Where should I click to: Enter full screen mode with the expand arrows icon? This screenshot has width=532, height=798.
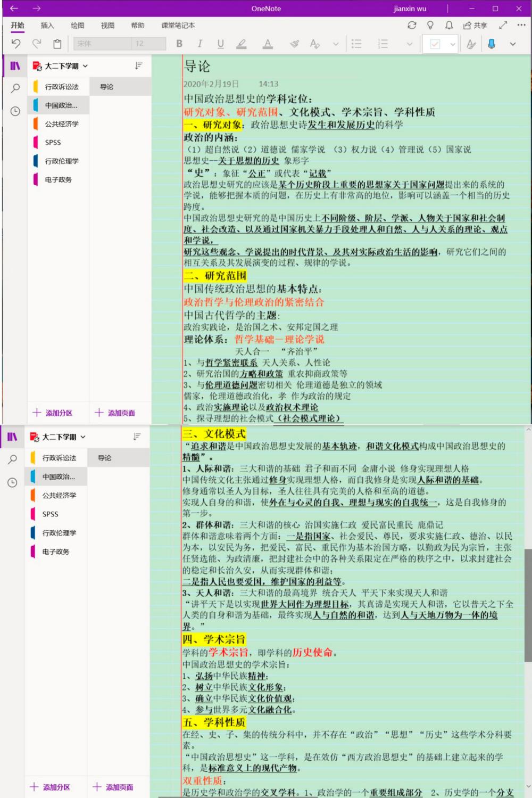coord(503,25)
